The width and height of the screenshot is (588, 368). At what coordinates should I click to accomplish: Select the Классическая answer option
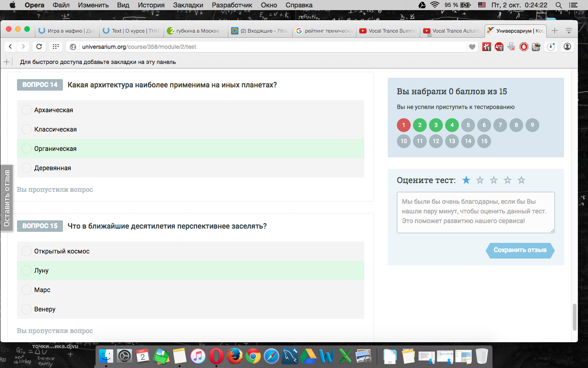[x=191, y=129]
